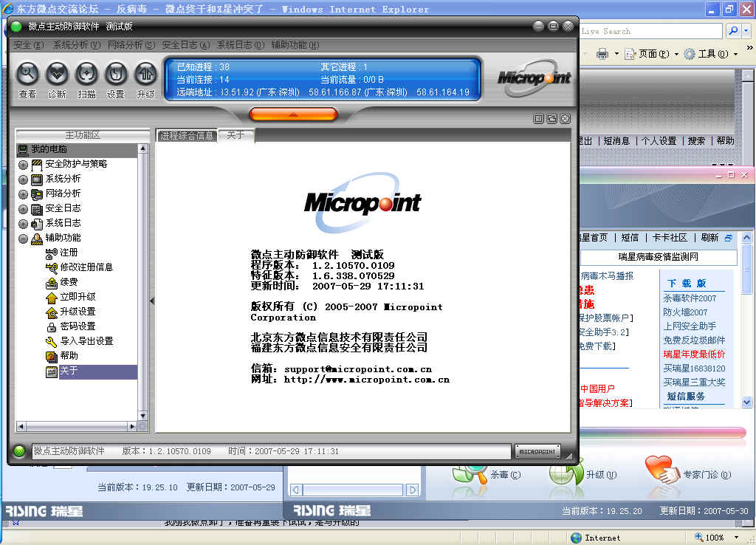Collapse the top panel with the orange button
This screenshot has width=756, height=545.
pyautogui.click(x=293, y=114)
